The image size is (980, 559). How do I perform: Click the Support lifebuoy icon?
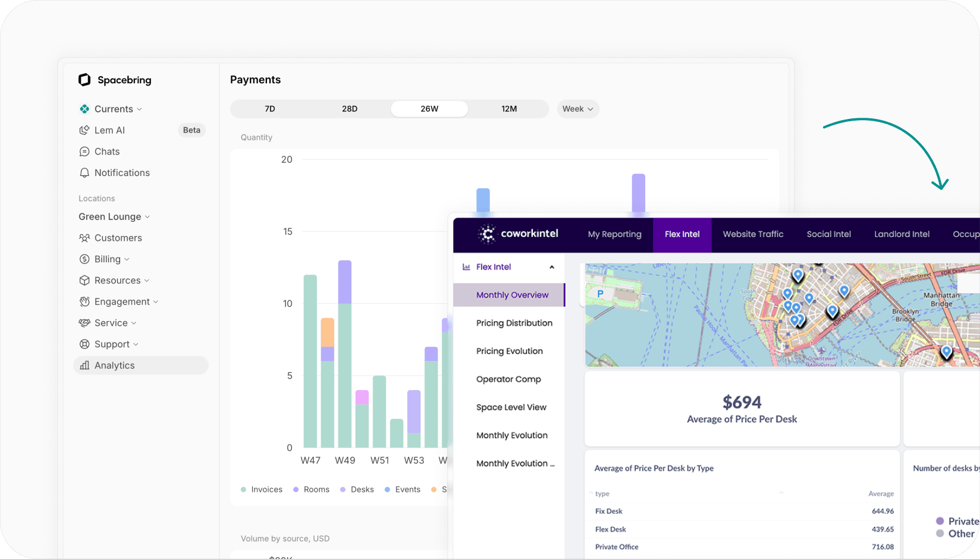[x=84, y=344]
